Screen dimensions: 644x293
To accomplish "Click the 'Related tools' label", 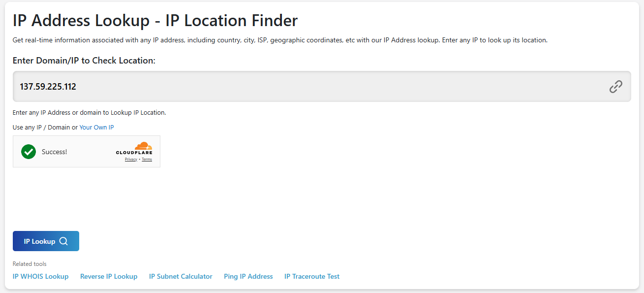I will click(x=30, y=264).
